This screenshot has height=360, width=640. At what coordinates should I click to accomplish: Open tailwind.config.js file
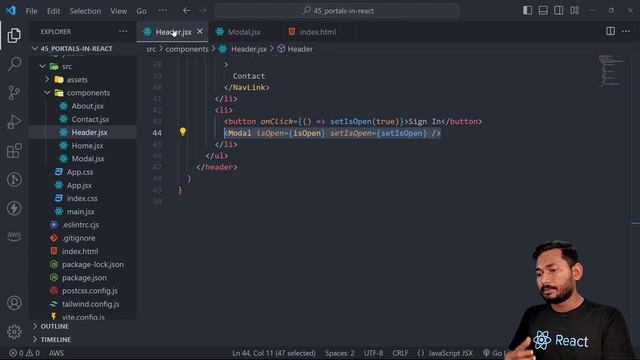point(90,304)
